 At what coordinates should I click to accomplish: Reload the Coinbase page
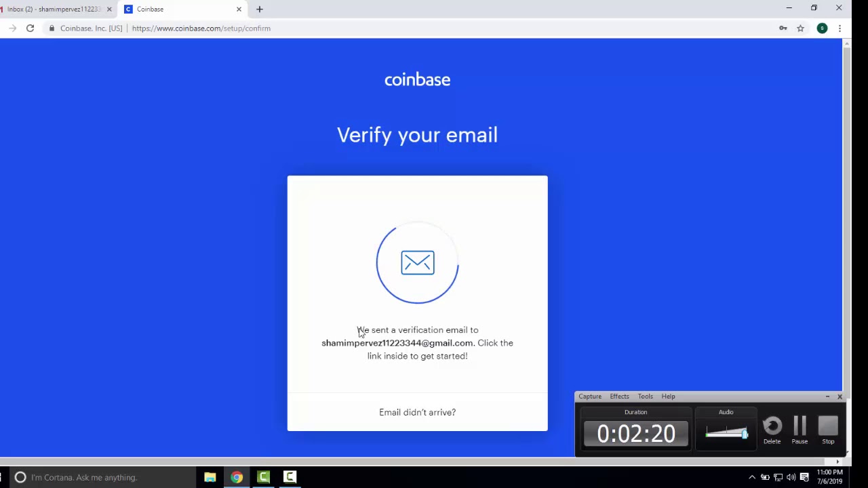pyautogui.click(x=30, y=28)
